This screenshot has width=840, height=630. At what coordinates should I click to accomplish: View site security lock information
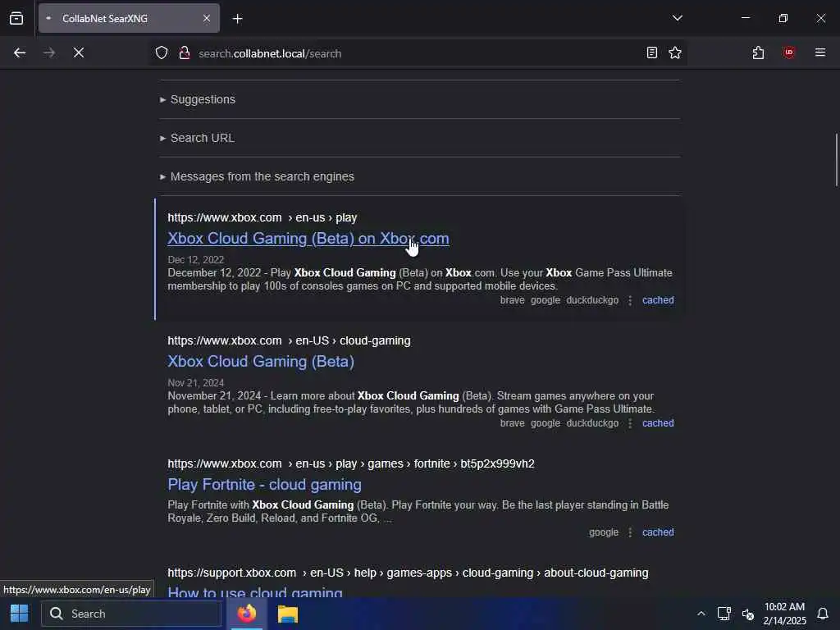(x=185, y=53)
